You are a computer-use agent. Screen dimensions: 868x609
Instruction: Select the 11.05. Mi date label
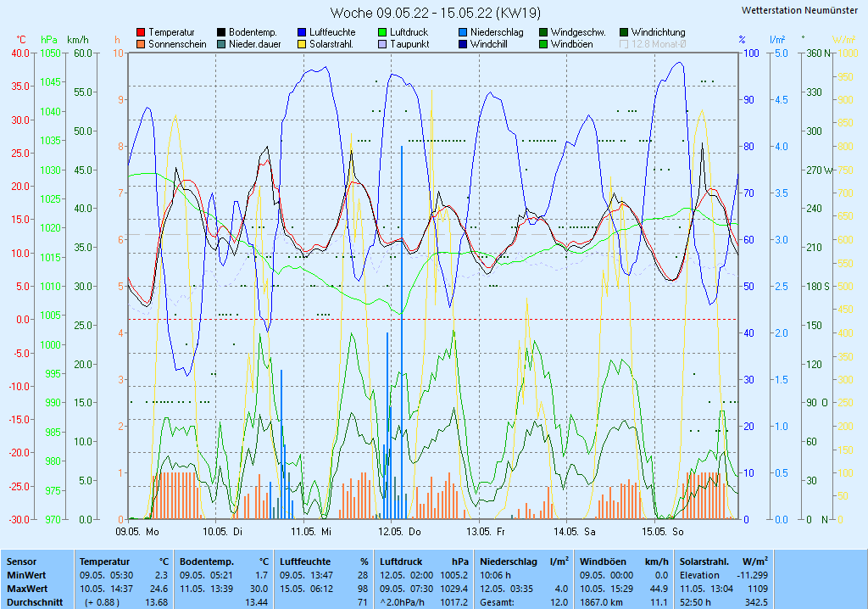tap(311, 532)
